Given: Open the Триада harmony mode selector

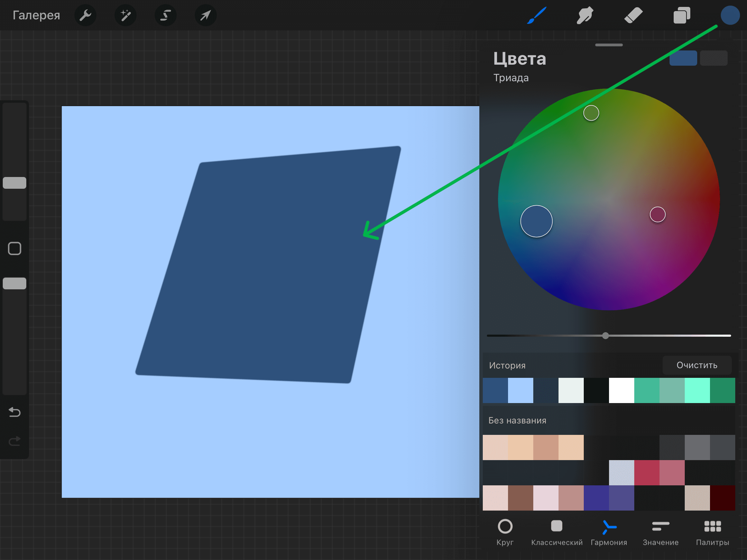Looking at the screenshot, I should [511, 78].
